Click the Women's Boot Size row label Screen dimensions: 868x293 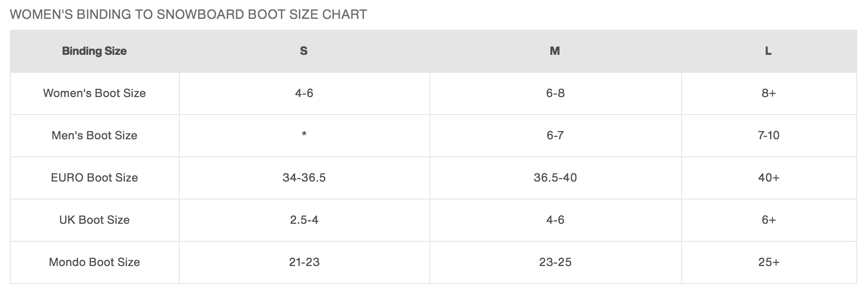pos(94,93)
